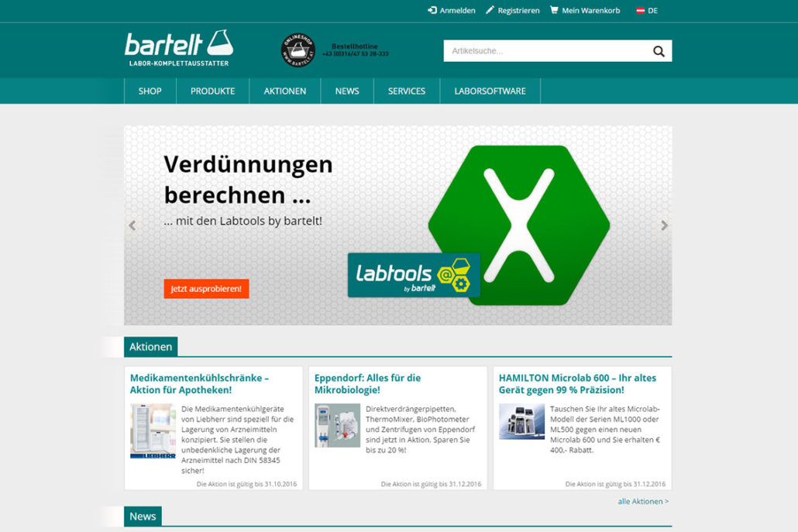Open the SHOP menu

pyautogui.click(x=150, y=91)
